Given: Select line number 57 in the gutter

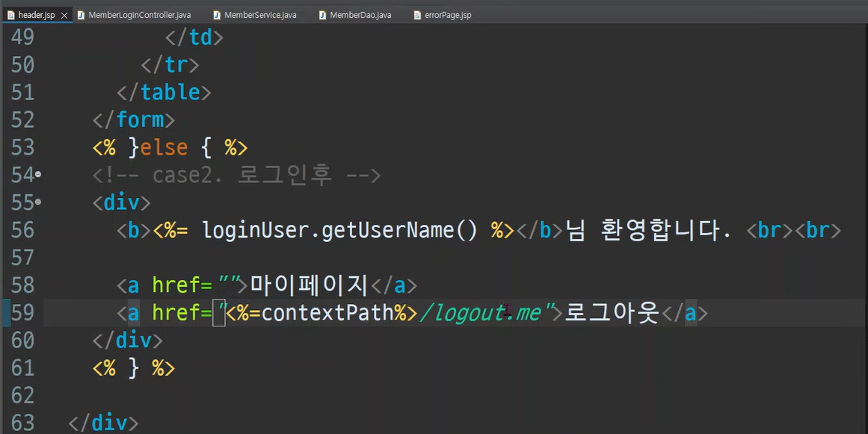Looking at the screenshot, I should (x=22, y=258).
